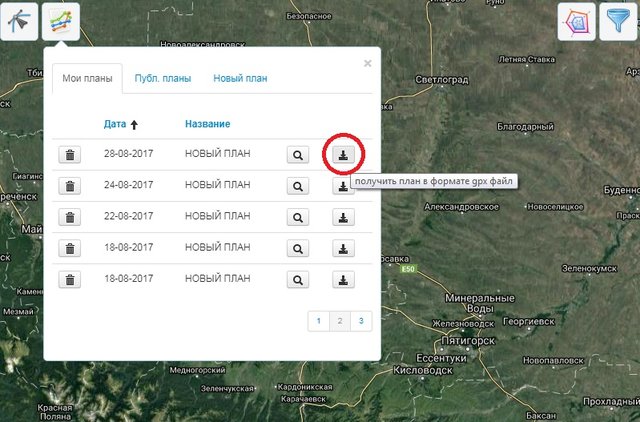Screen dimensions: 640x422
Task: Click the polygon map icon beside the filter
Action: point(576,21)
